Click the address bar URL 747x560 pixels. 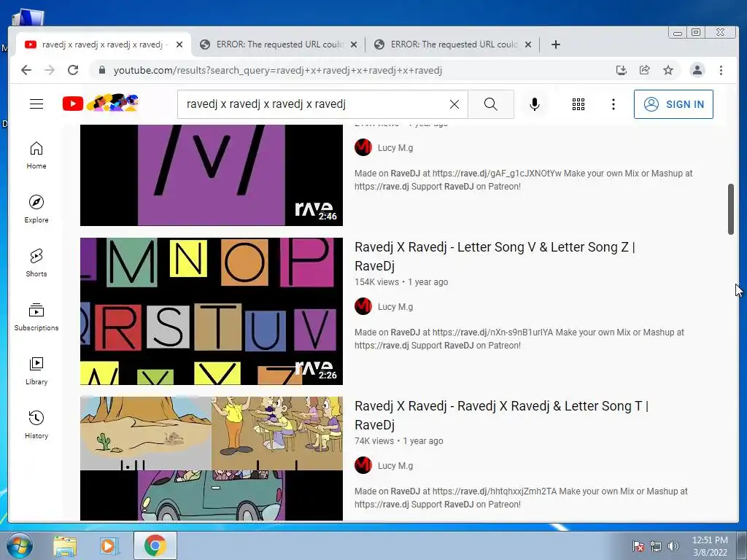point(278,71)
